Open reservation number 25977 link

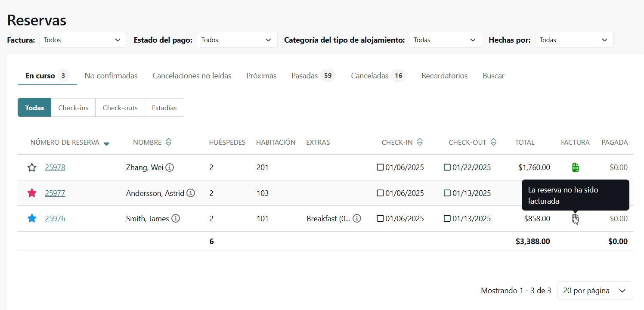[x=55, y=193]
